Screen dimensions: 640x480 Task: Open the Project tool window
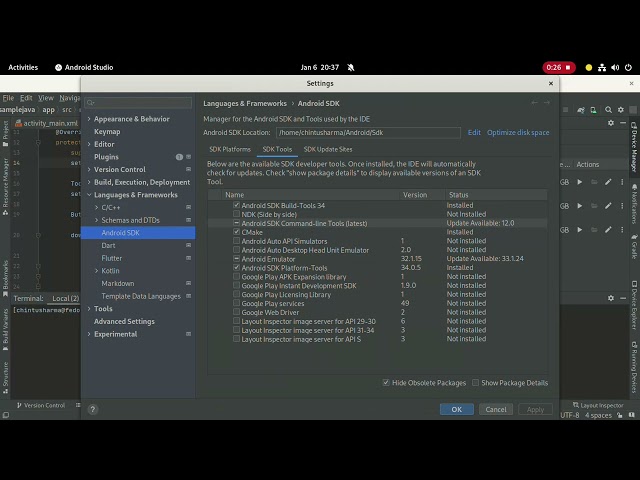tap(5, 133)
